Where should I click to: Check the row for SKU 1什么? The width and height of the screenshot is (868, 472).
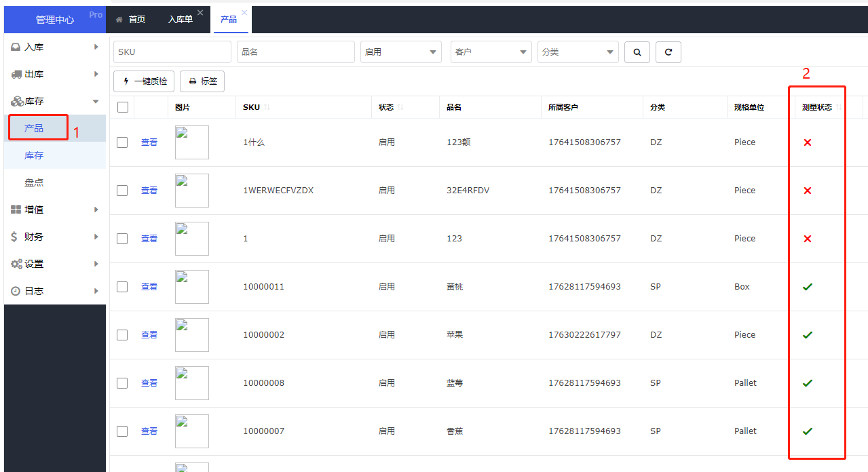(122, 142)
